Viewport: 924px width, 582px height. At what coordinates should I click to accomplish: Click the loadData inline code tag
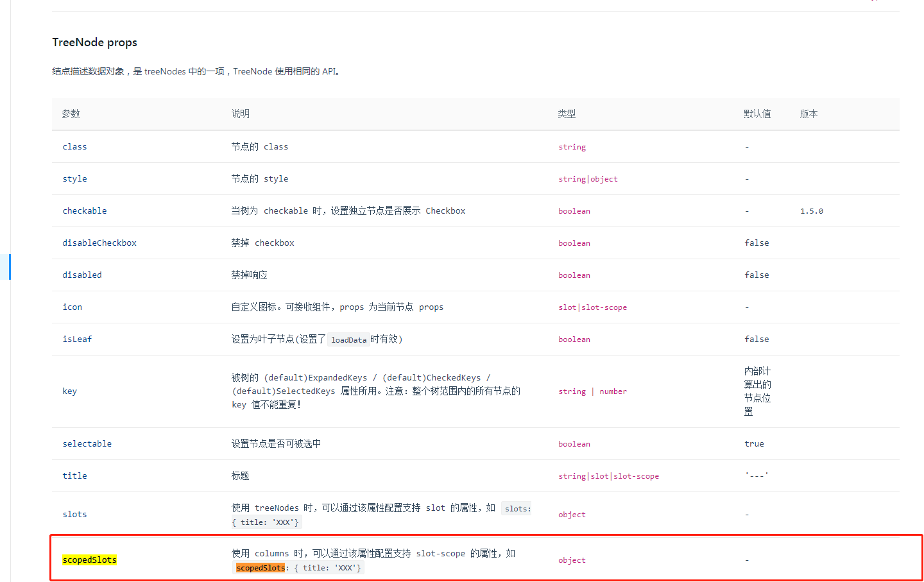348,339
